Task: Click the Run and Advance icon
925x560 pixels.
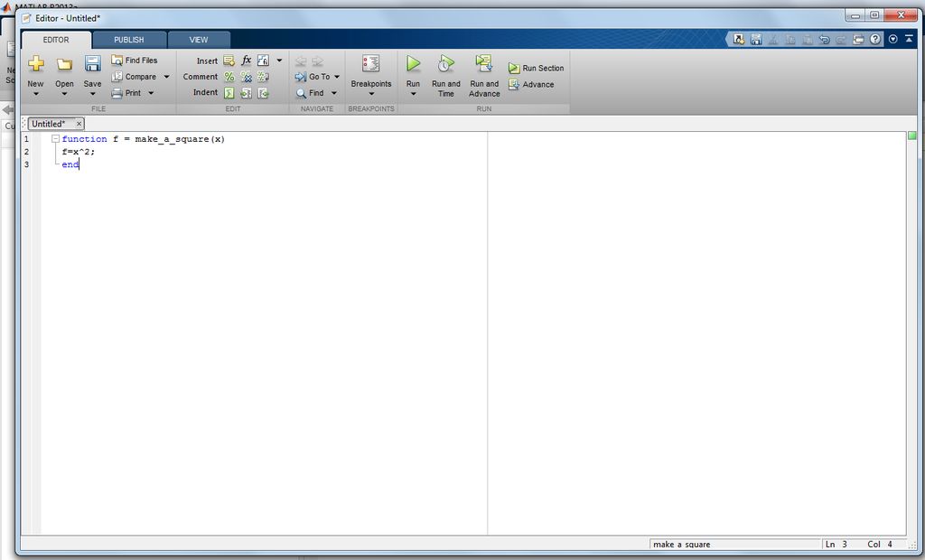Action: pyautogui.click(x=484, y=63)
